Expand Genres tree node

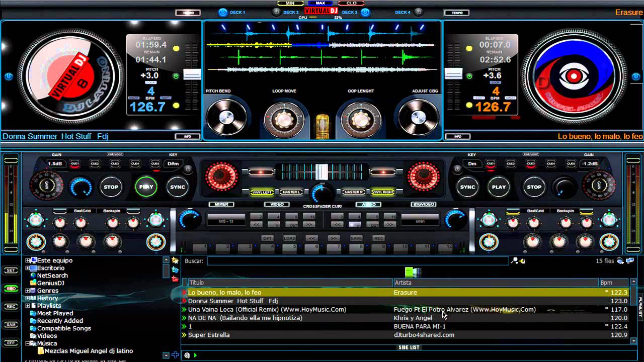(x=28, y=291)
